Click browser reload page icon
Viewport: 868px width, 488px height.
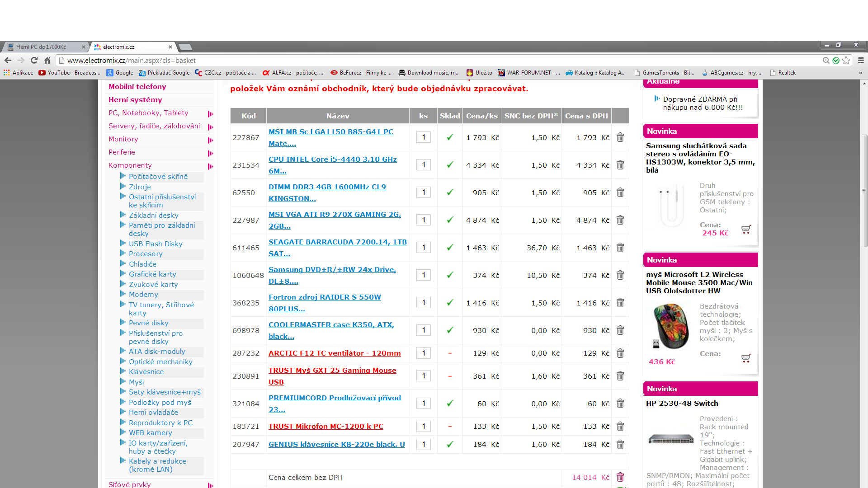(x=34, y=60)
